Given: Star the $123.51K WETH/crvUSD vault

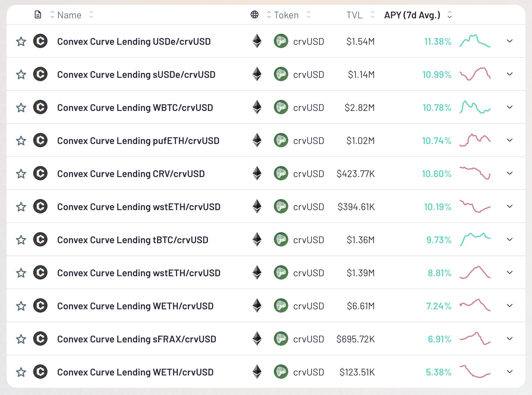Looking at the screenshot, I should 21,372.
